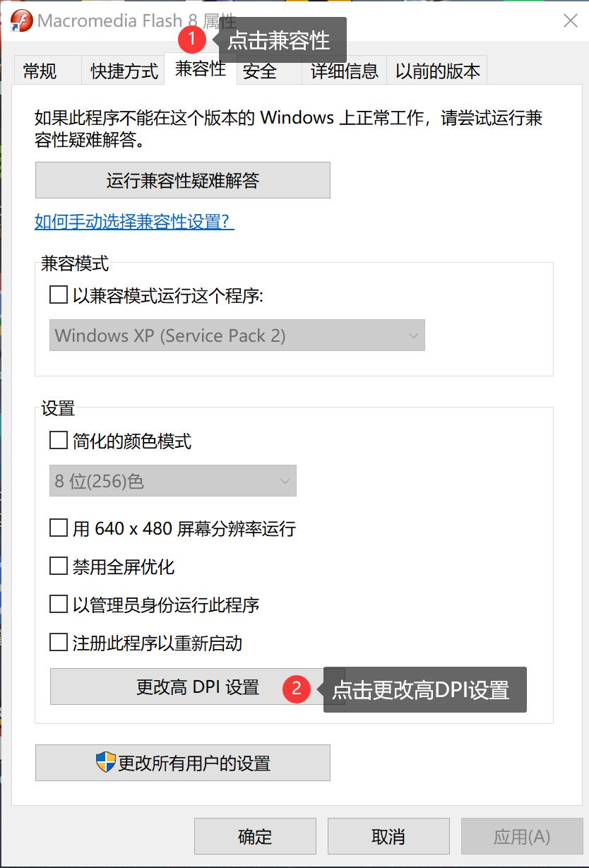The image size is (589, 868).
Task: Click the 取消 button
Action: coord(388,836)
